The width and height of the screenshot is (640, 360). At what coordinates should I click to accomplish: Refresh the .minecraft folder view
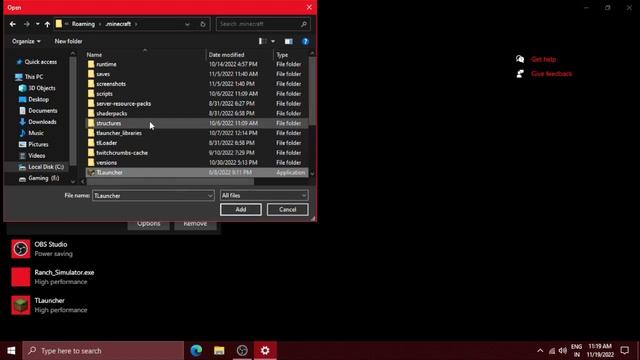pyautogui.click(x=203, y=24)
